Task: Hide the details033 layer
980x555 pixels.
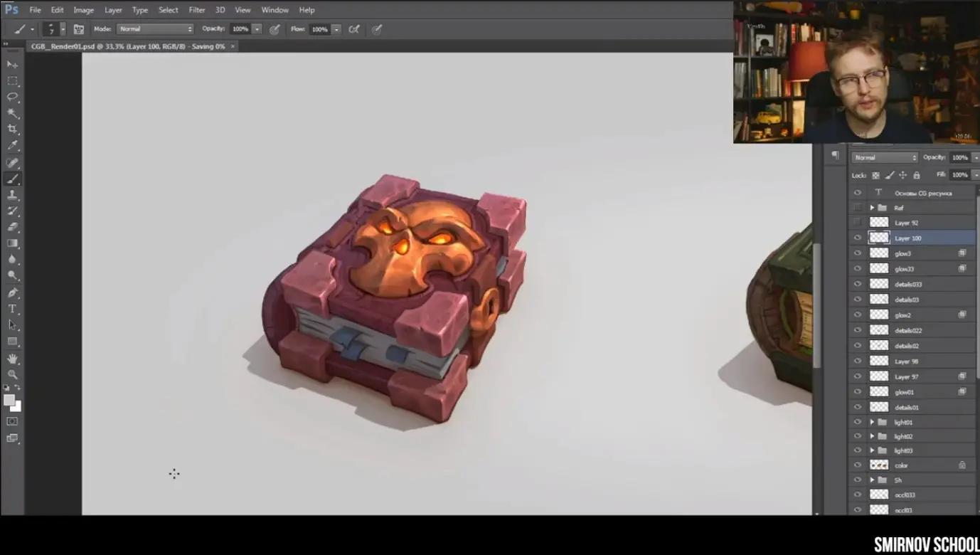Action: click(x=857, y=284)
